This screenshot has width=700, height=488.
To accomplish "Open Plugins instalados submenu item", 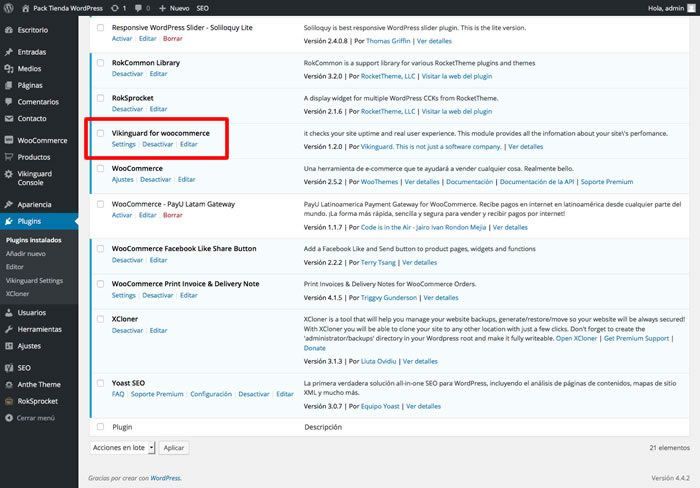I will point(34,240).
